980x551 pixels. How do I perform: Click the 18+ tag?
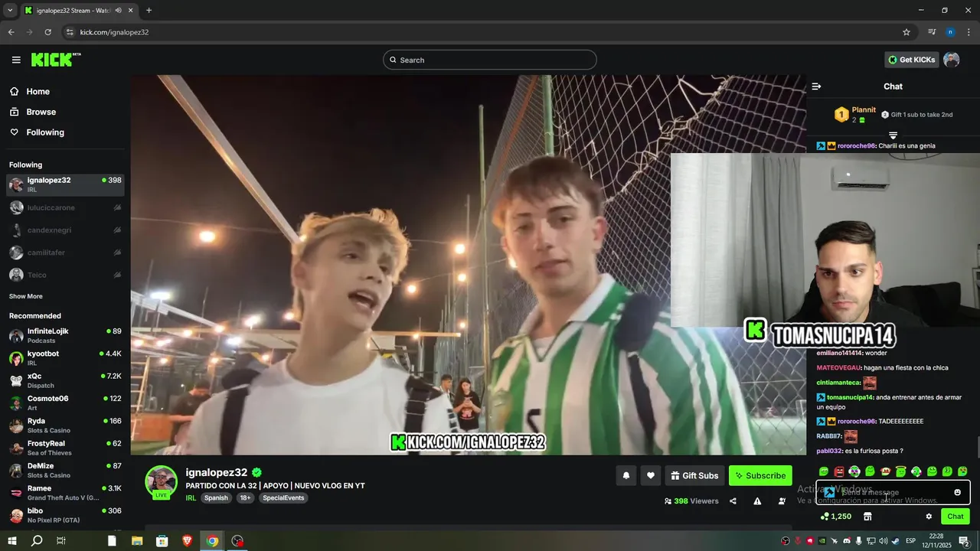point(245,497)
